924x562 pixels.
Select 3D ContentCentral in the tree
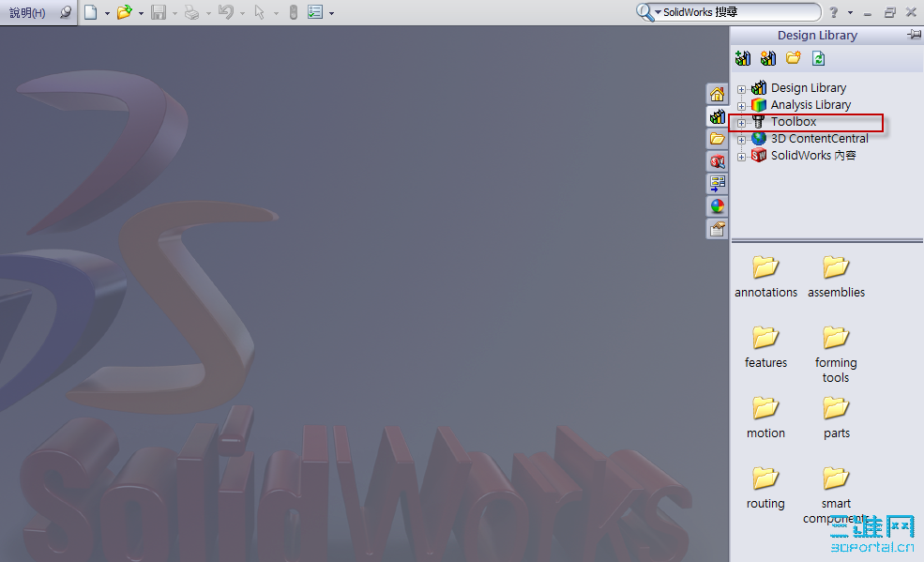tap(820, 139)
